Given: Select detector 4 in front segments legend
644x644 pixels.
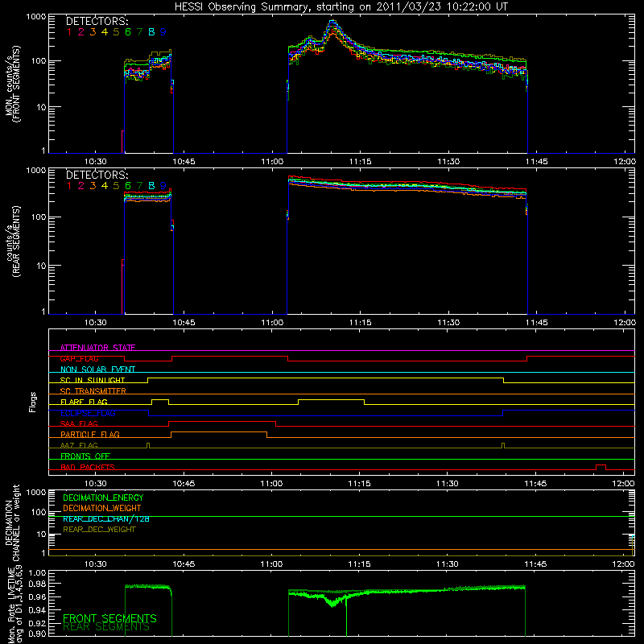Looking at the screenshot, I should tap(105, 32).
